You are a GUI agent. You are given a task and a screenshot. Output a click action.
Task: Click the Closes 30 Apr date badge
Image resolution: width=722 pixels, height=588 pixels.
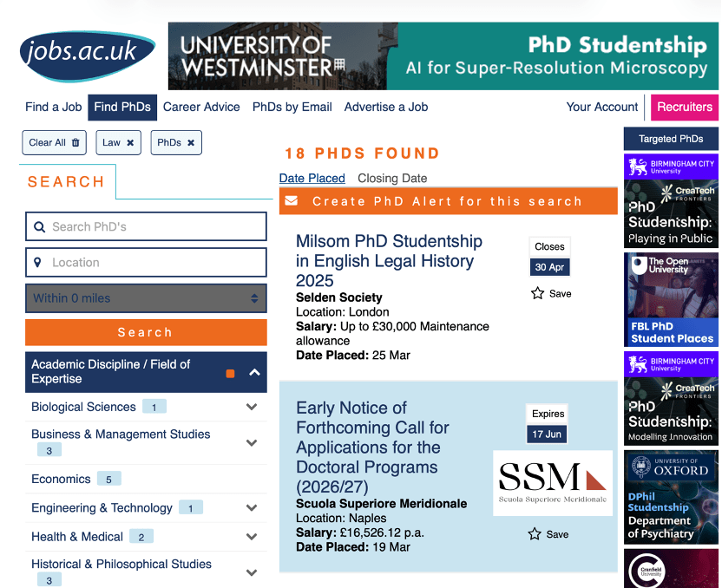coord(550,257)
